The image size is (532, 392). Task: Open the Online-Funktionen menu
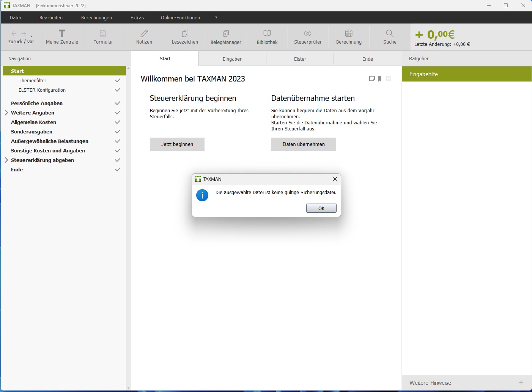tap(180, 17)
